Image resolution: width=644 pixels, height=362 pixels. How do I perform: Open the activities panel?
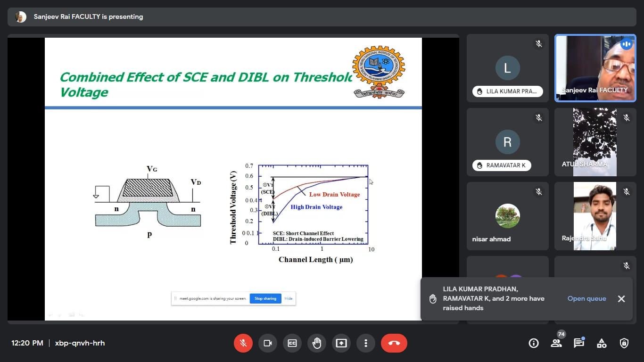point(602,343)
